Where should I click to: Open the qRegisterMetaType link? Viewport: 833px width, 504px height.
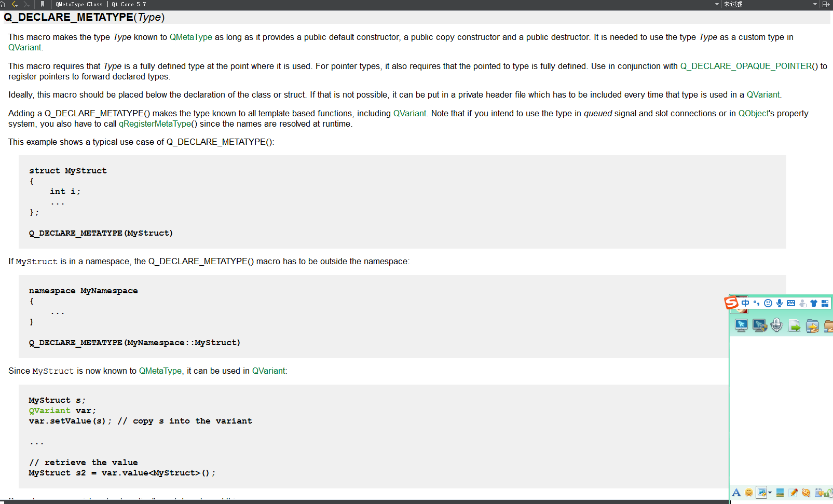155,124
